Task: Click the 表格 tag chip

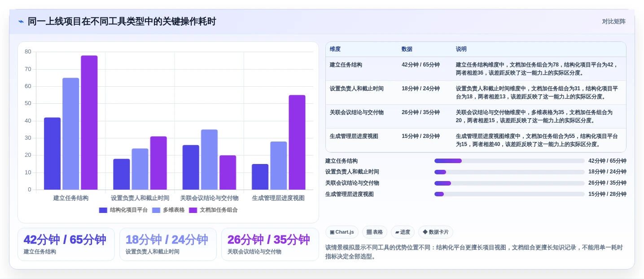Action: [375, 232]
